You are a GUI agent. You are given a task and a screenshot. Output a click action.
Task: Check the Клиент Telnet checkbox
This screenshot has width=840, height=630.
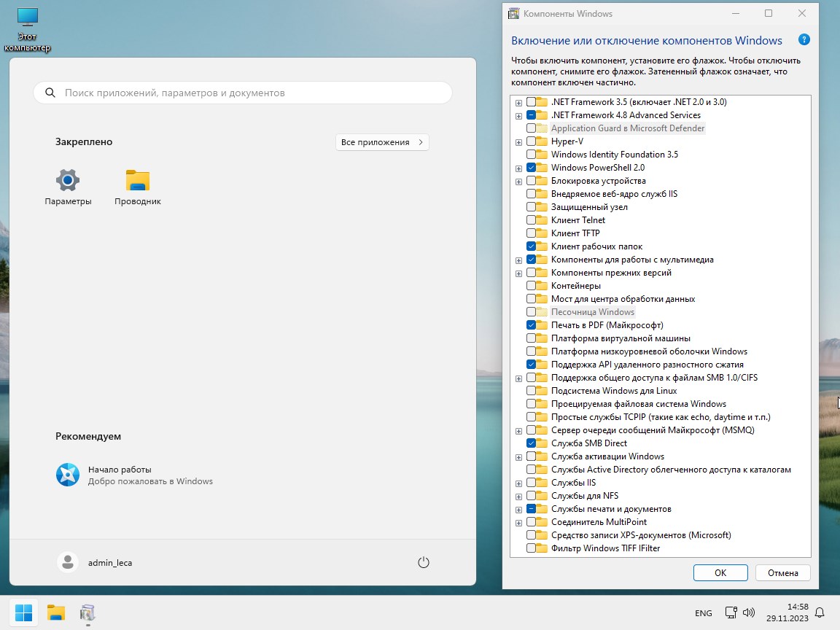[x=531, y=220]
